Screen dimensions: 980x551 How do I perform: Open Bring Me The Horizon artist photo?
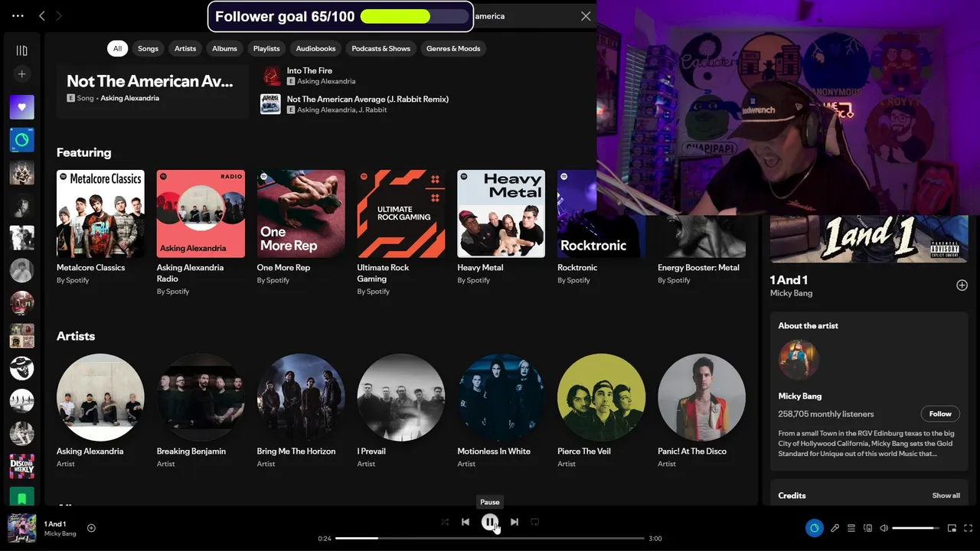tap(301, 397)
